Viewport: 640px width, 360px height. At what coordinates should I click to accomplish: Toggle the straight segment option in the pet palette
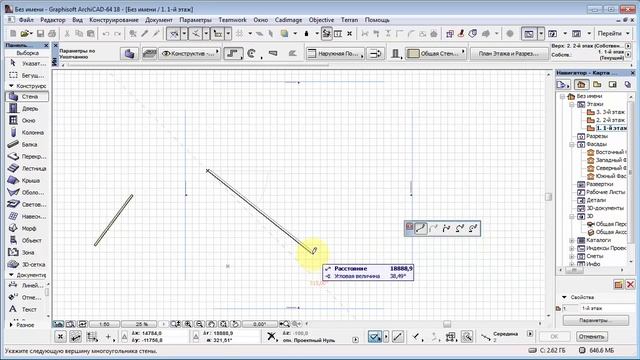click(420, 229)
